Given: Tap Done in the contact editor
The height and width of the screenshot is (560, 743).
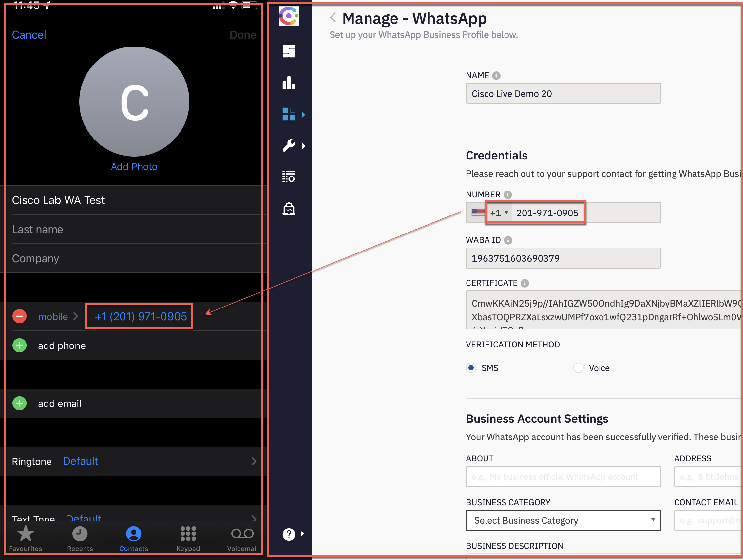Looking at the screenshot, I should tap(243, 35).
